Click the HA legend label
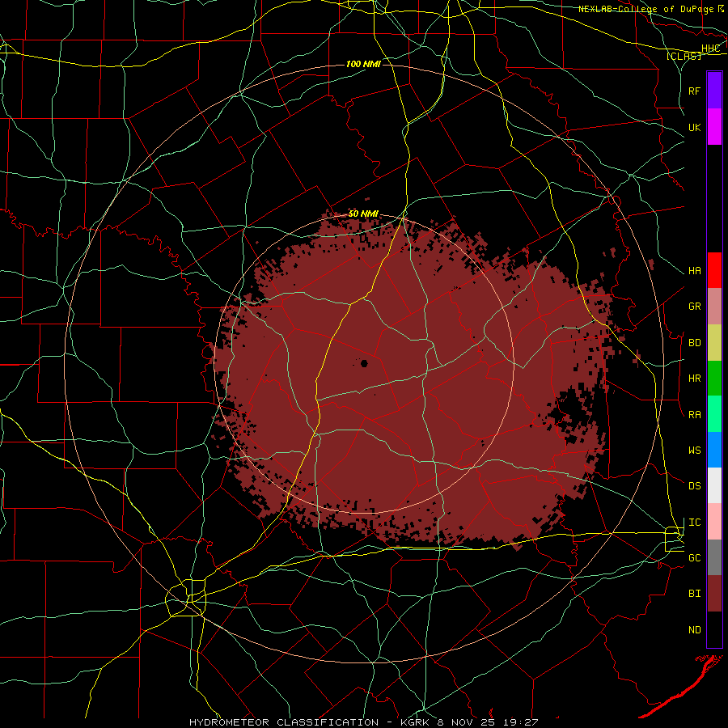Viewport: 728px width, 728px height. pyautogui.click(x=695, y=271)
